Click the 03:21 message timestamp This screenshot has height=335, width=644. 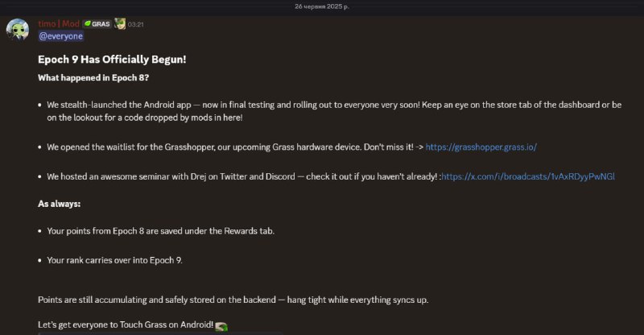[x=135, y=25]
